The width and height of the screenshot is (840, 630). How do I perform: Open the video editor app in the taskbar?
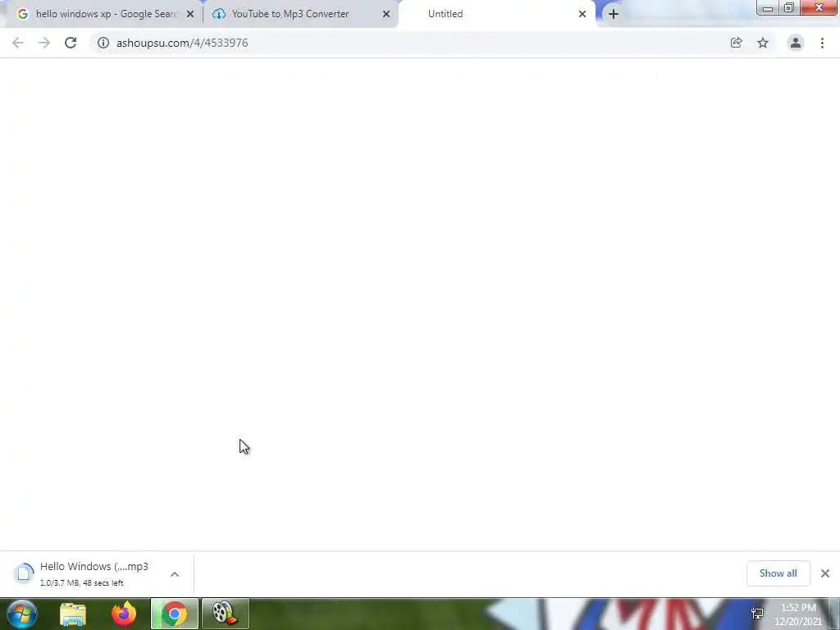tap(226, 614)
